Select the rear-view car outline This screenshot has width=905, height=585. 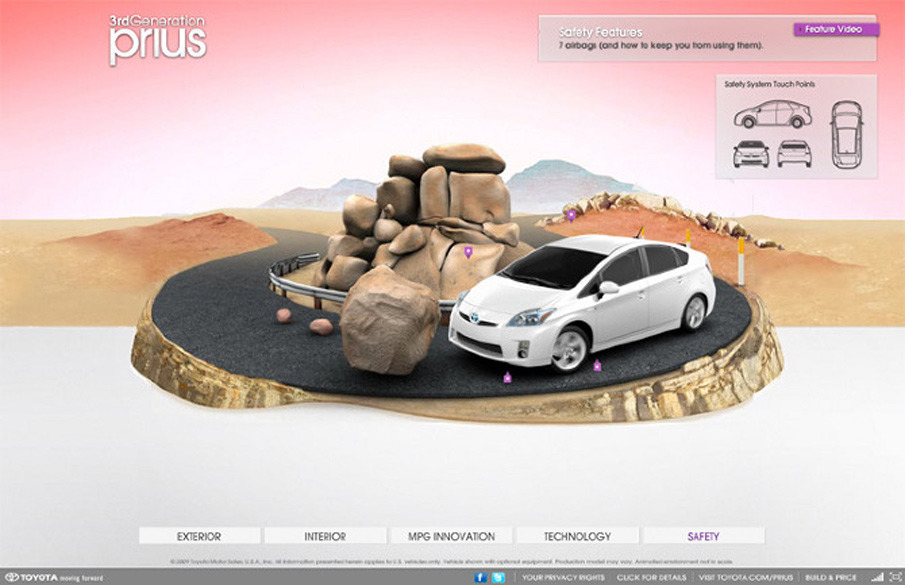[794, 154]
